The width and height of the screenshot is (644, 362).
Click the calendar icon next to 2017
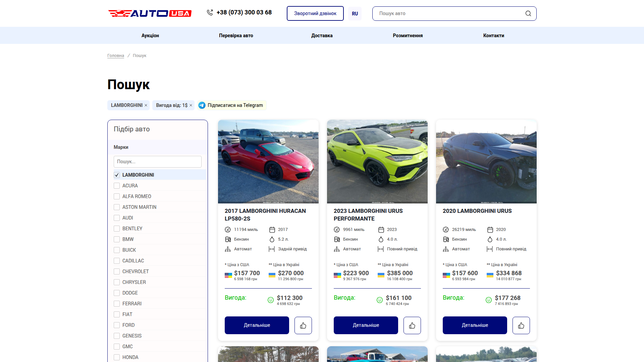272,230
